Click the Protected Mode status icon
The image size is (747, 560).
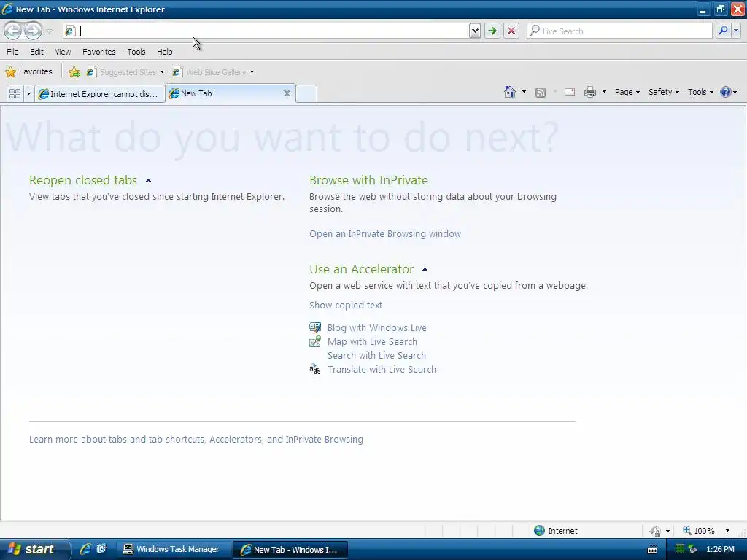point(656,531)
